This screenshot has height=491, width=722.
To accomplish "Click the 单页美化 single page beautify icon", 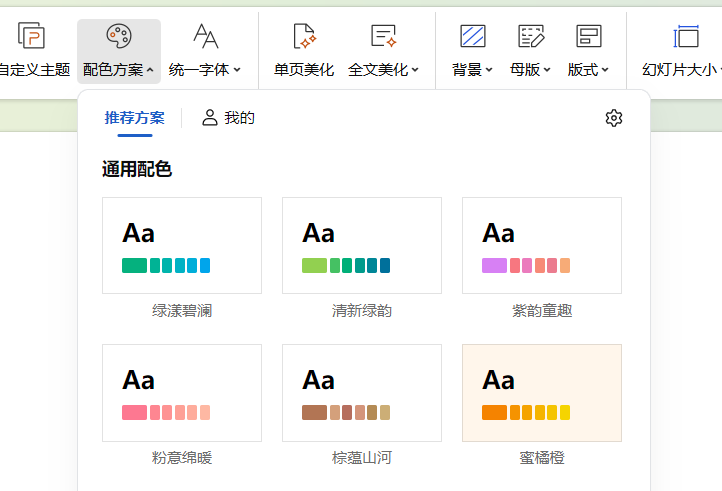I will pos(304,37).
